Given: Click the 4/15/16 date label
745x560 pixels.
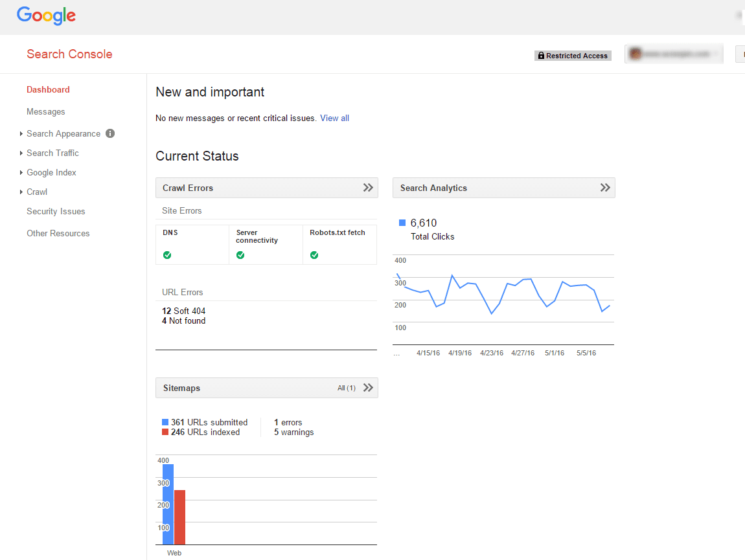Looking at the screenshot, I should [x=428, y=353].
